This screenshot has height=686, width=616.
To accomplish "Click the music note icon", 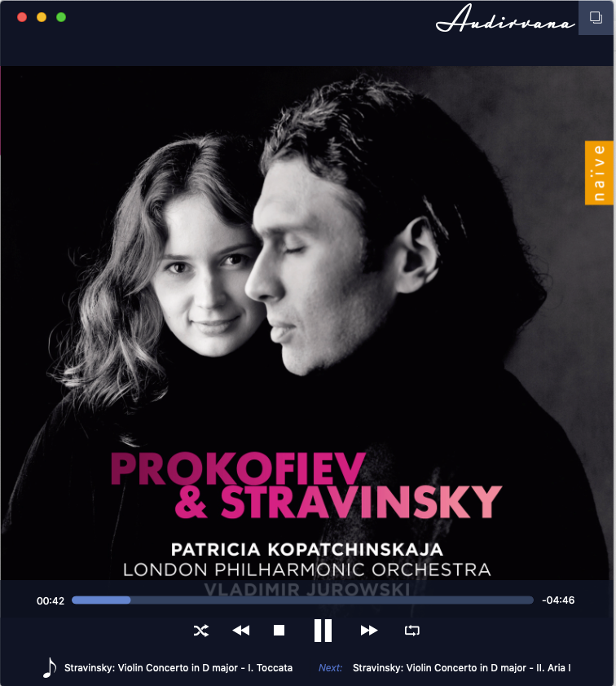I will click(50, 667).
